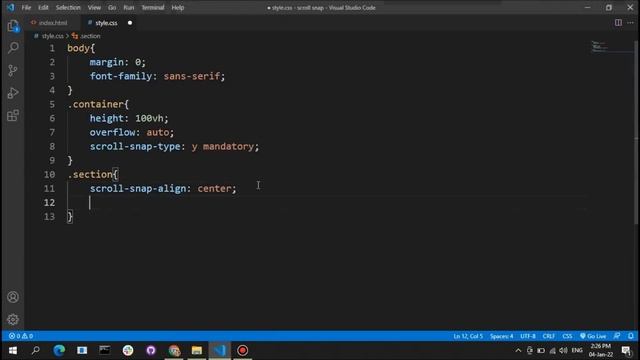Open the Run menu

[x=129, y=7]
